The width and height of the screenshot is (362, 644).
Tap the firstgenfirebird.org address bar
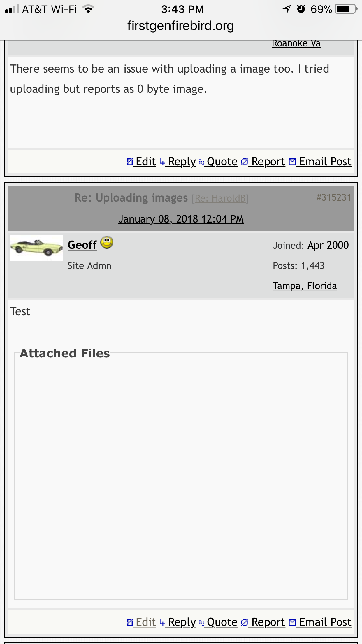tap(181, 26)
